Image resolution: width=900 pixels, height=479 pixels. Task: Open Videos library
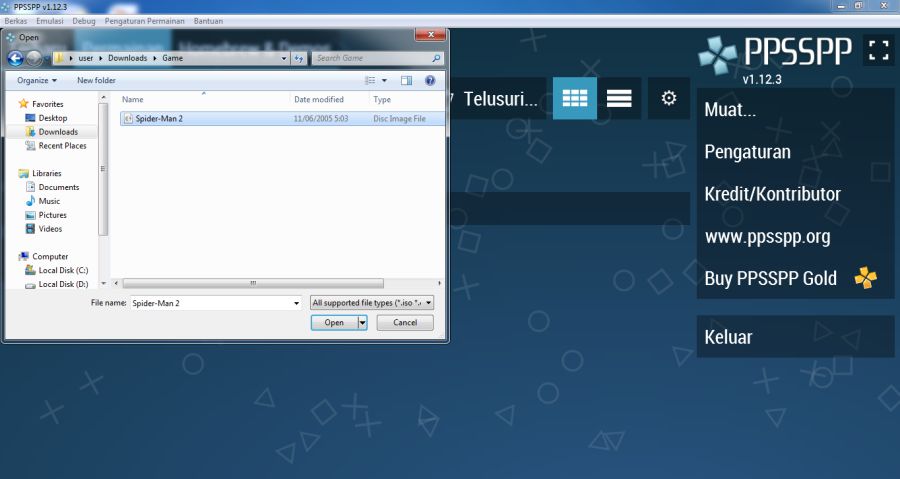point(50,229)
